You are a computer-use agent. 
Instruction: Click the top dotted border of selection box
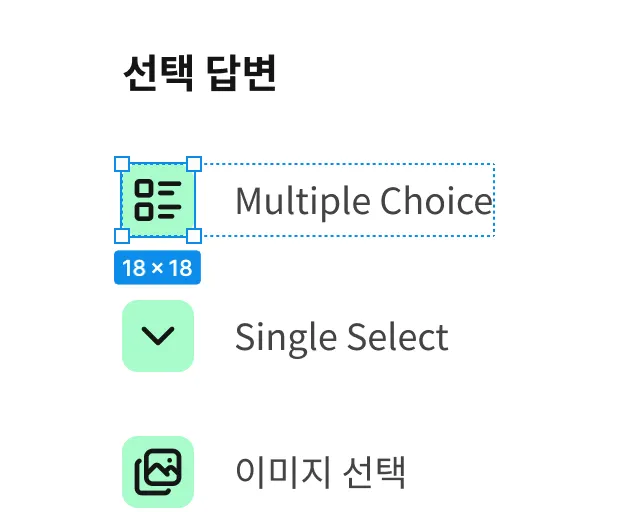click(350, 165)
